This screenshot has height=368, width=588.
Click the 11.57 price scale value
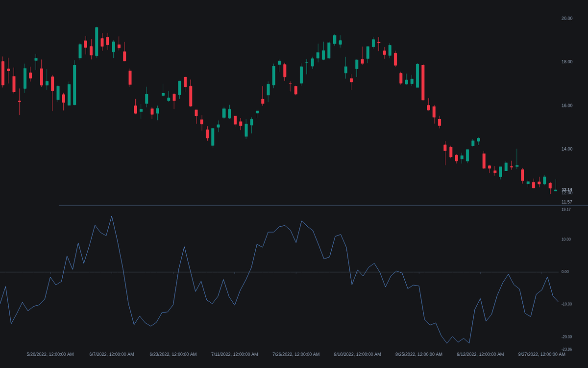point(566,202)
